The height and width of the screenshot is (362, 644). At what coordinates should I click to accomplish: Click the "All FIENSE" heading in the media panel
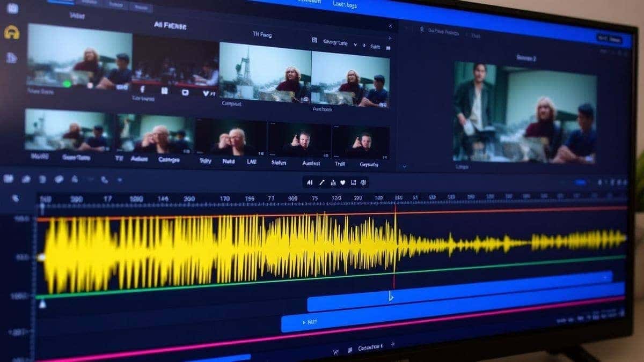pos(170,25)
